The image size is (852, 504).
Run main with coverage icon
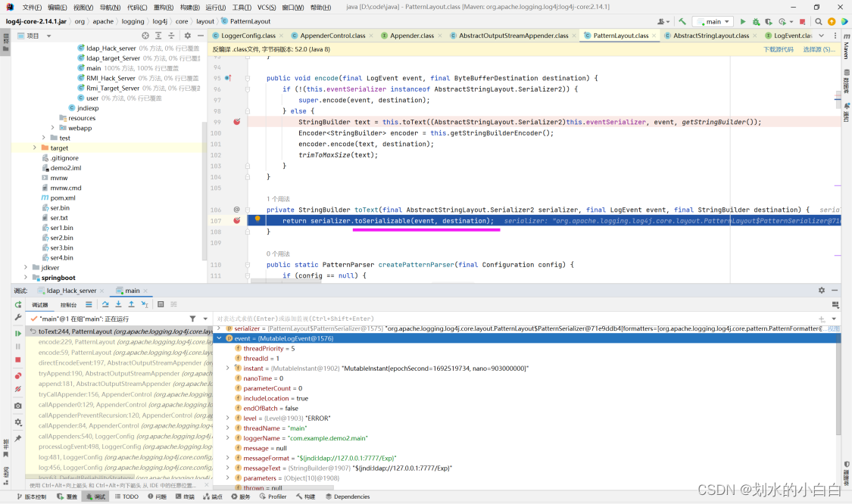(x=769, y=22)
